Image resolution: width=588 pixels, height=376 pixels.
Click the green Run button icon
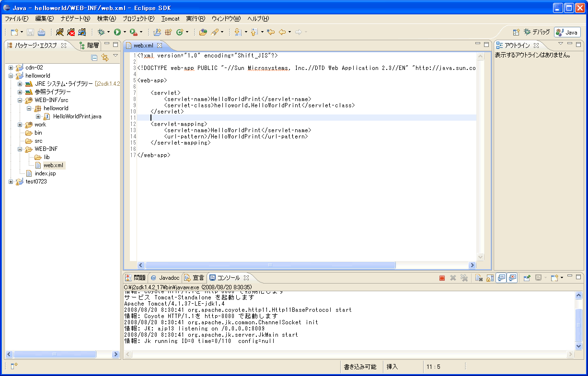117,32
